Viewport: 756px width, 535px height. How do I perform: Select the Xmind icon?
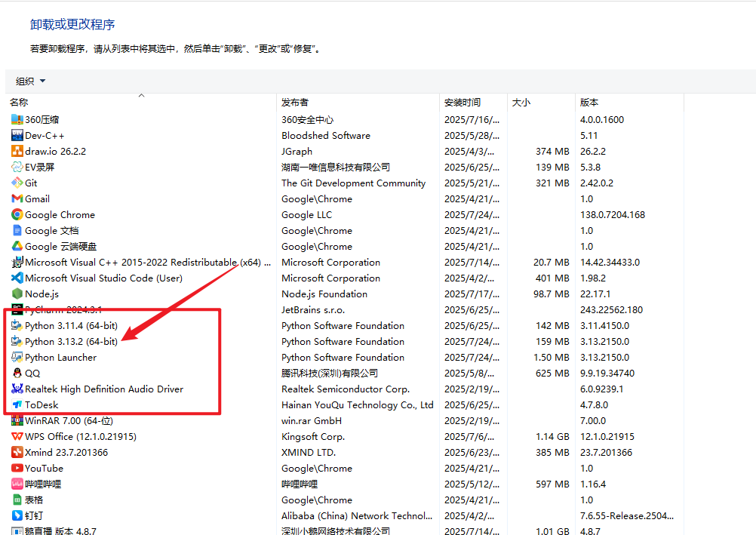pyautogui.click(x=17, y=452)
